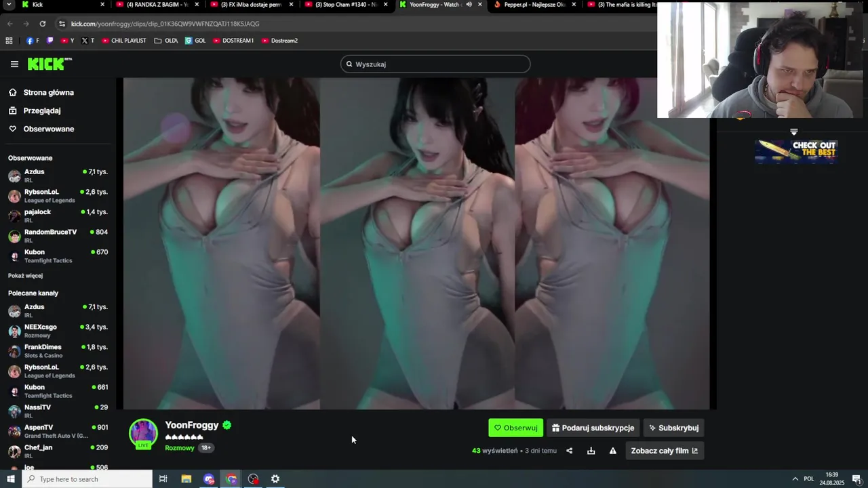This screenshot has height=488, width=868.
Task: Share the clip with share icon
Action: tap(569, 451)
